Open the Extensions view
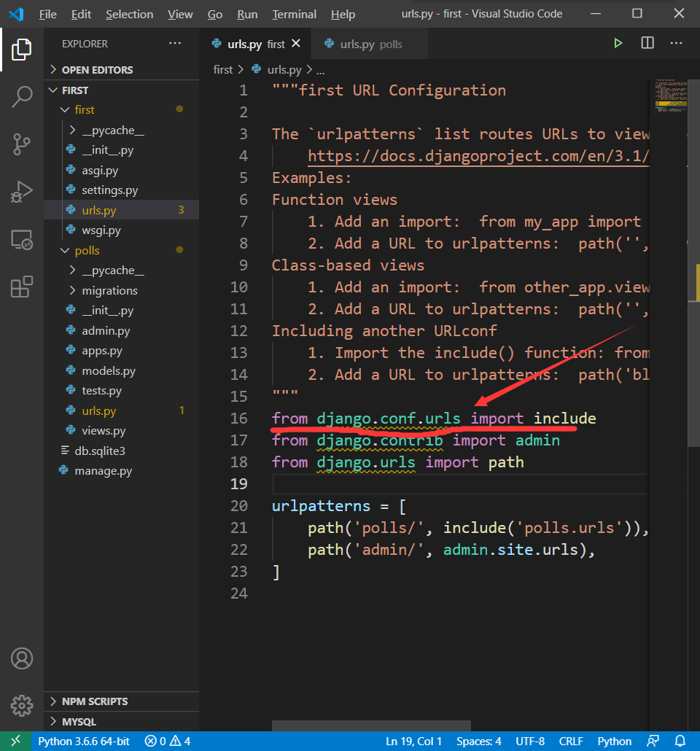 pyautogui.click(x=22, y=287)
